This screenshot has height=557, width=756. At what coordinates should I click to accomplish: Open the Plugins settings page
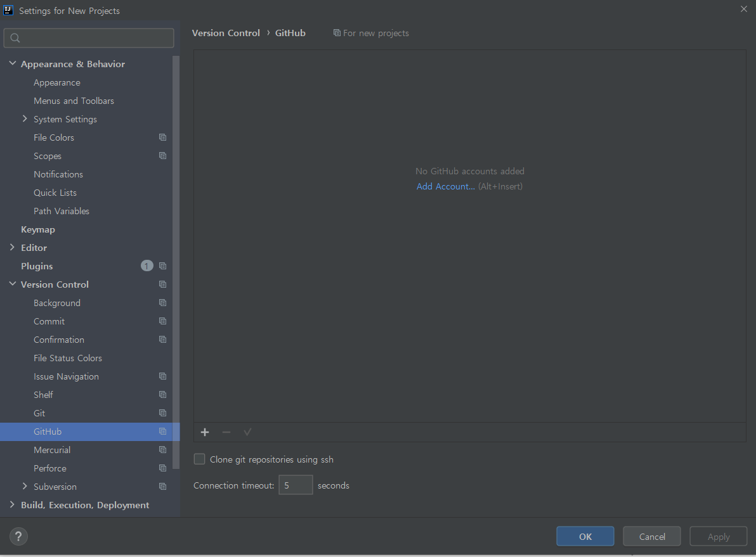point(37,266)
